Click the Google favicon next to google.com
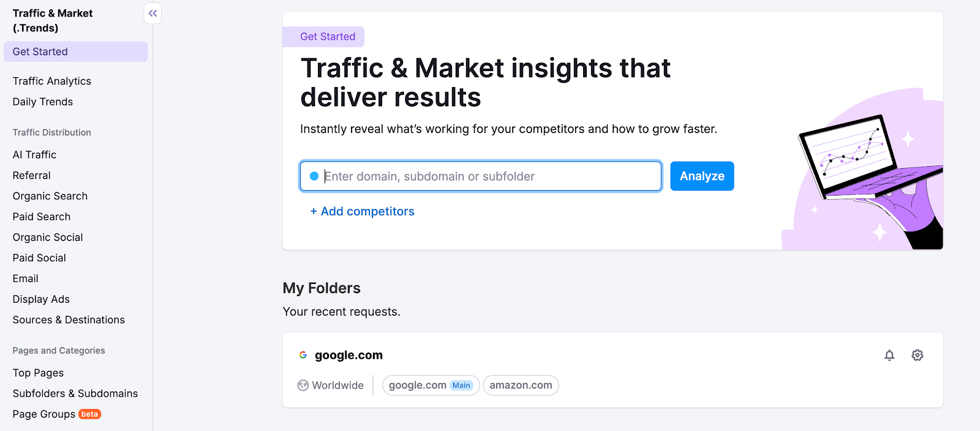 [304, 354]
